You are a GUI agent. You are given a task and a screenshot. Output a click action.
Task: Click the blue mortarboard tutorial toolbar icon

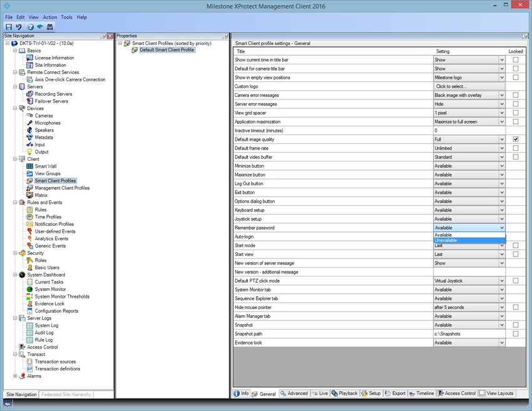(40, 27)
